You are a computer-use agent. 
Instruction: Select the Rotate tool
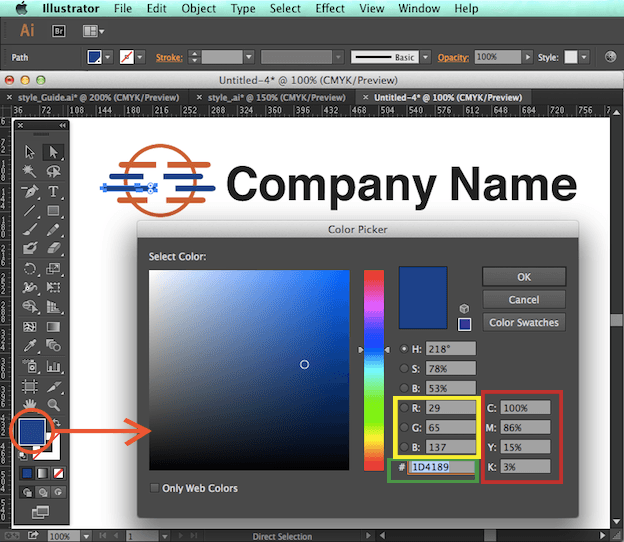click(30, 269)
